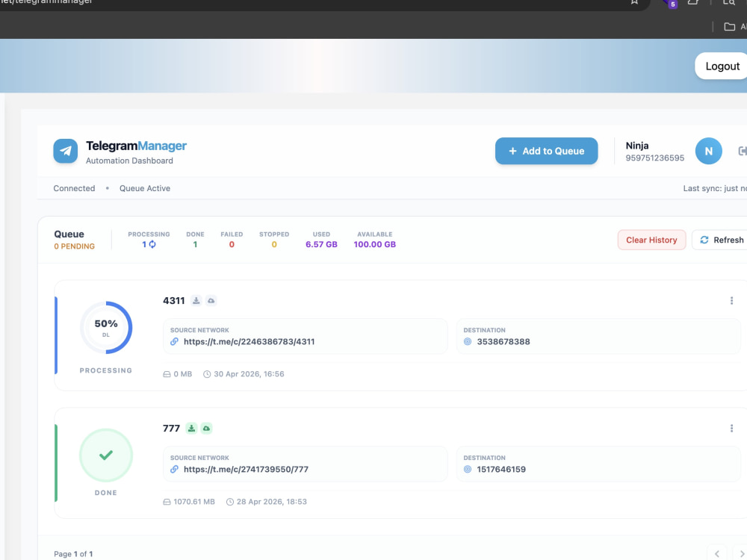Click the job title 4311

pos(173,300)
